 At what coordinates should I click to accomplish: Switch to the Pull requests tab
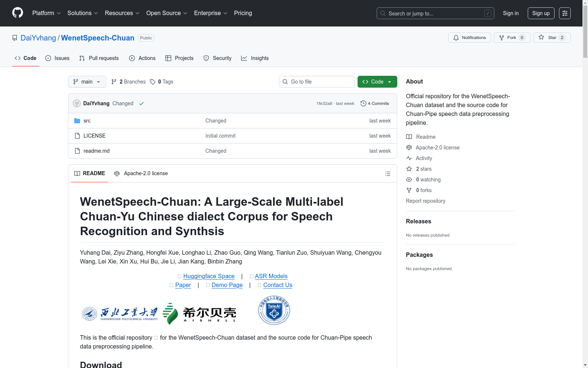(99, 58)
